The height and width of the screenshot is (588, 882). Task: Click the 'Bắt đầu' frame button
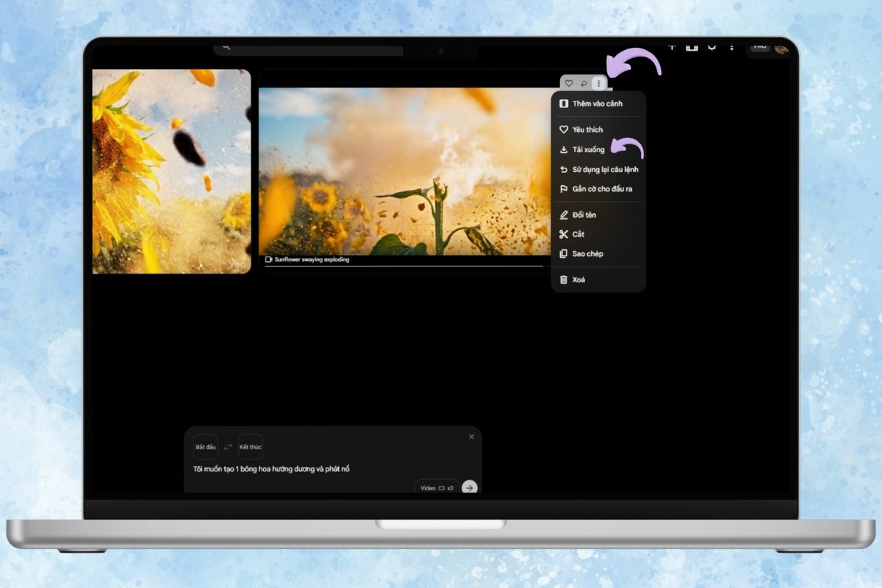204,446
